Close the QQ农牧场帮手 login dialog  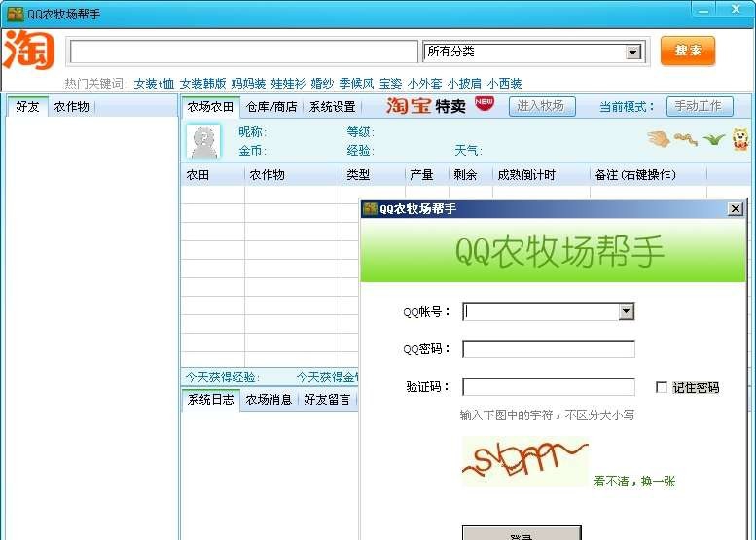[x=736, y=209]
